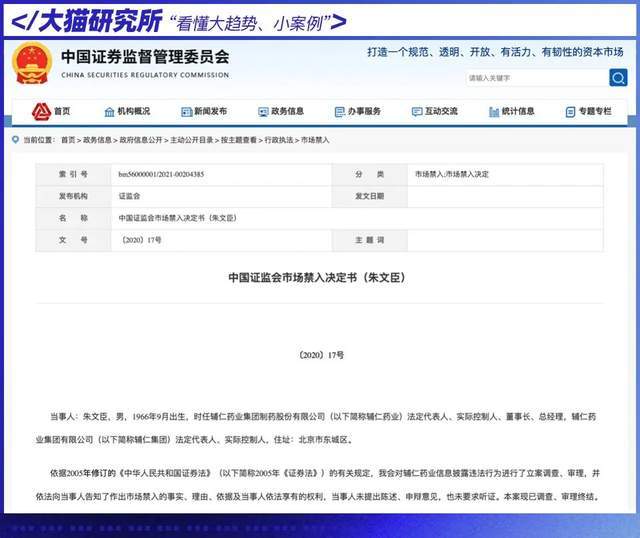Open 主动公开目录 breadcrumb link
Image resolution: width=640 pixels, height=538 pixels.
[191, 140]
